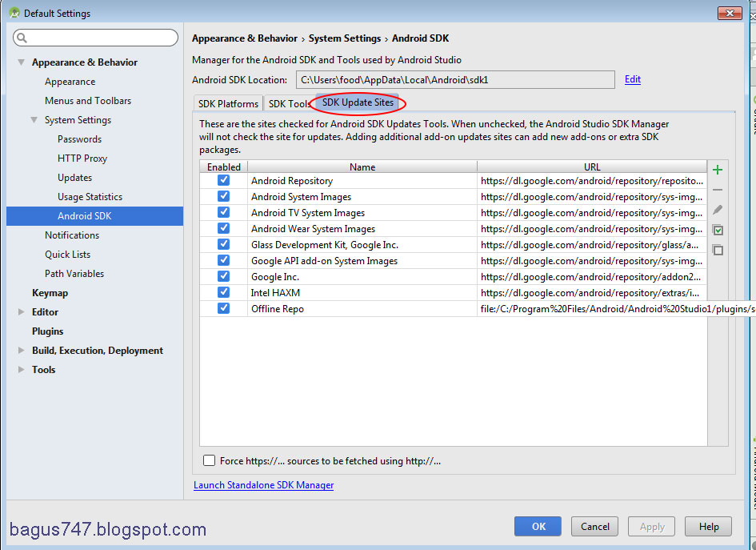Click the search magnifier icon
The image size is (756, 550).
(22, 38)
